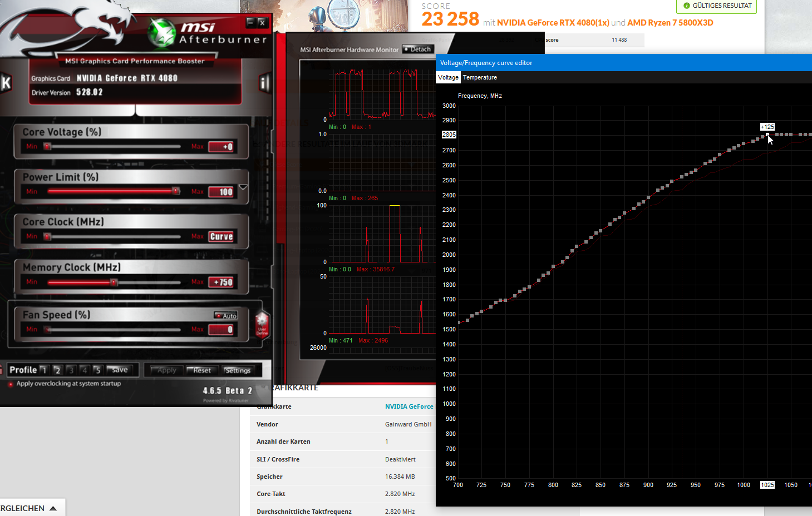
Task: Click the Fan Speed 0 value field
Action: point(221,330)
